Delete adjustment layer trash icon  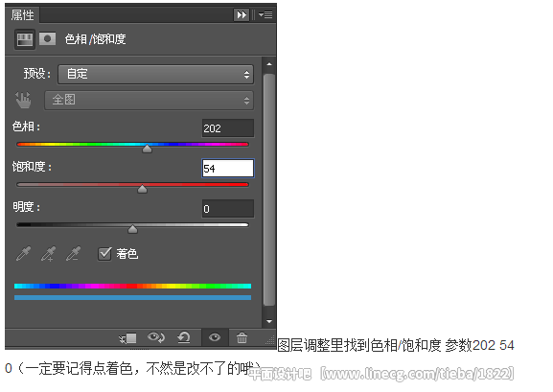(242, 337)
